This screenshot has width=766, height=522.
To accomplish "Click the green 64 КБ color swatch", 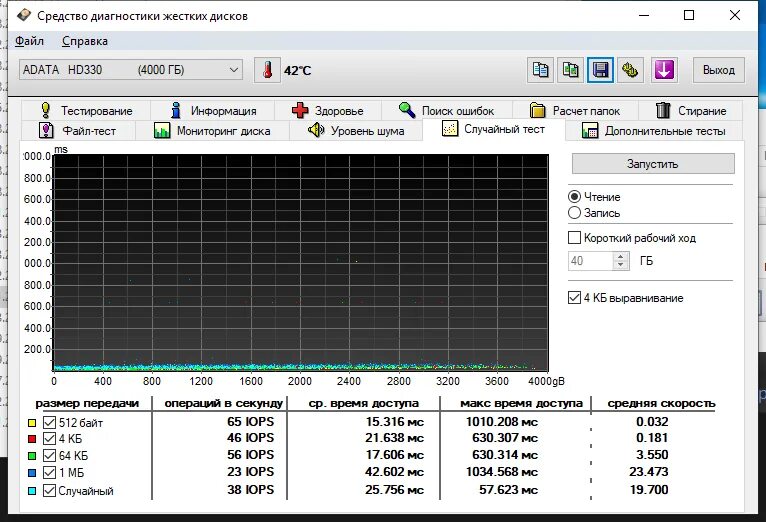I will (x=32, y=456).
